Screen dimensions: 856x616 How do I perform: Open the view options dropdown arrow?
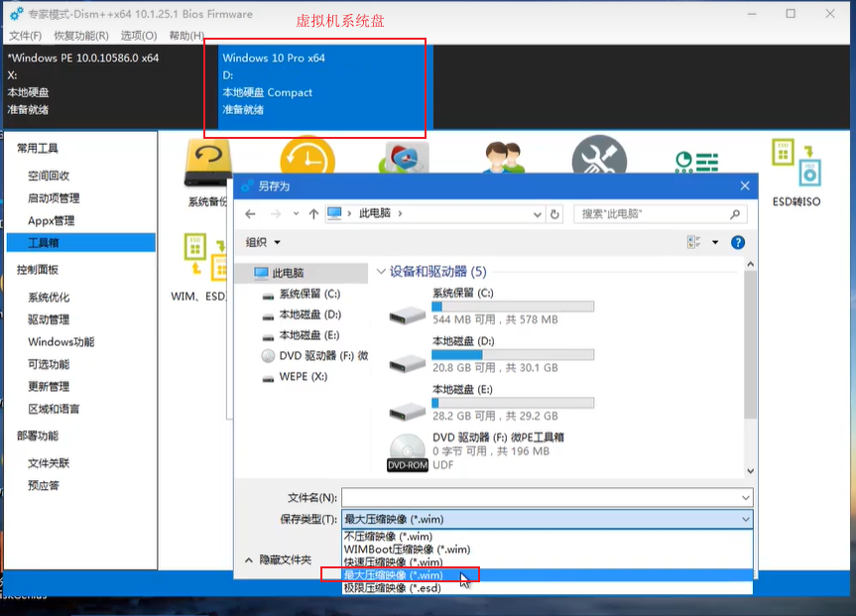[x=715, y=242]
